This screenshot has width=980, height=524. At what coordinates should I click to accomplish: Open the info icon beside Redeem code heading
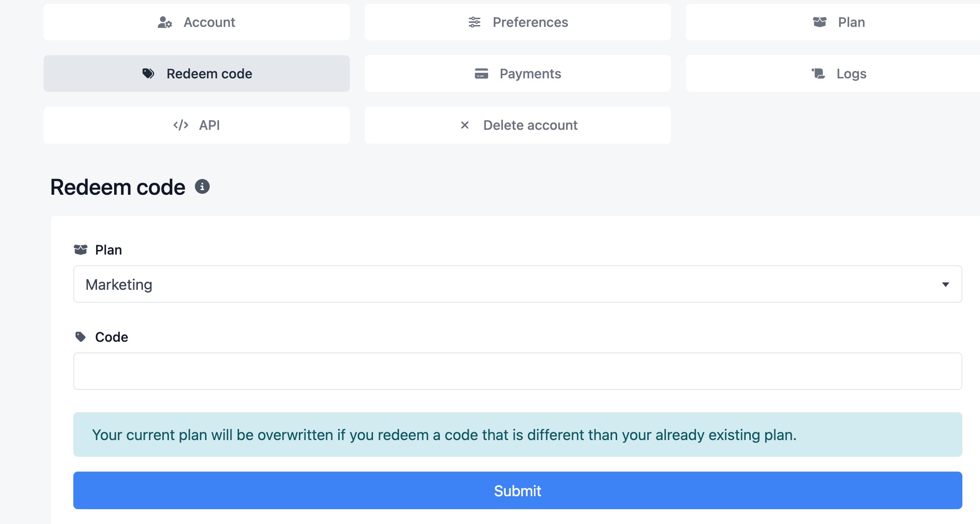(x=202, y=187)
